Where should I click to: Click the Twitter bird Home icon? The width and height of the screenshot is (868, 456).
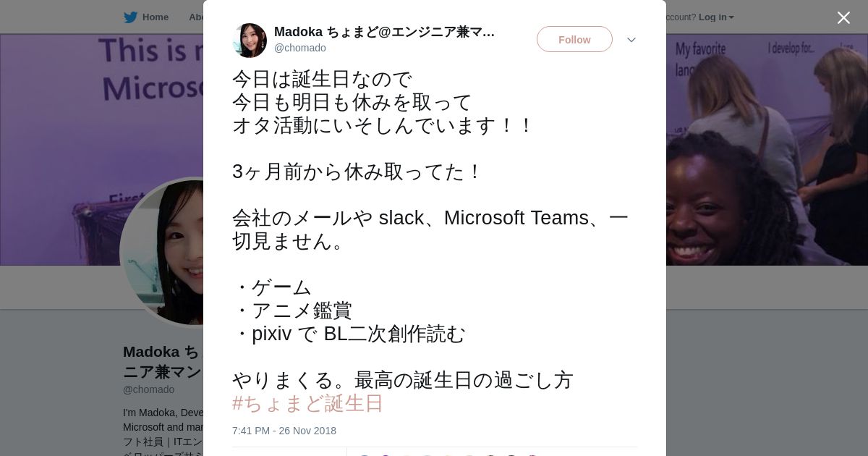(130, 17)
